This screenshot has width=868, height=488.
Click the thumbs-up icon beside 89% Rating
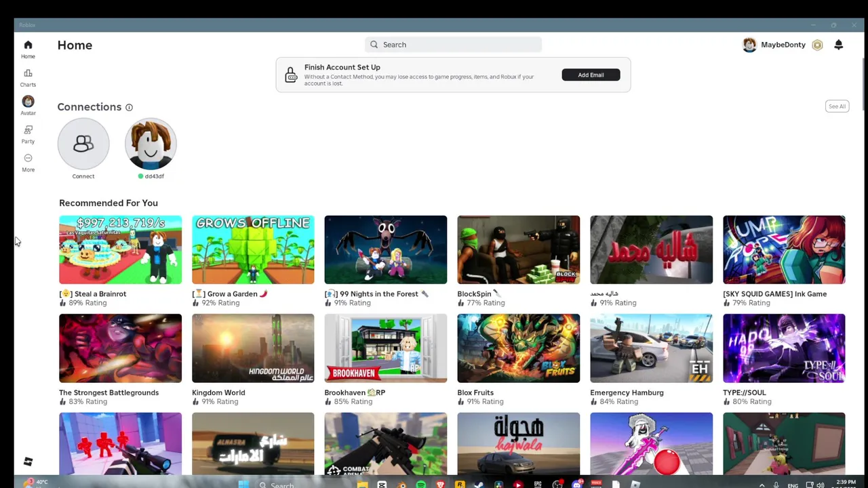(62, 303)
